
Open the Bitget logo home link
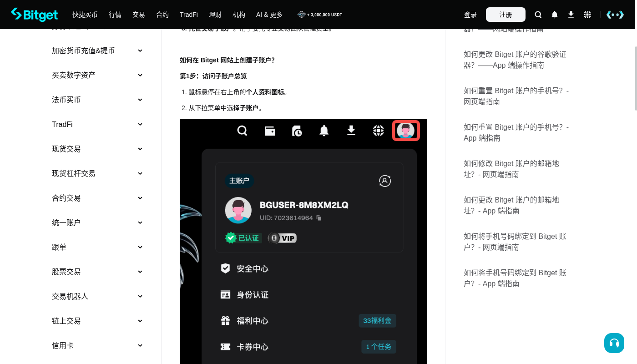[x=35, y=15]
